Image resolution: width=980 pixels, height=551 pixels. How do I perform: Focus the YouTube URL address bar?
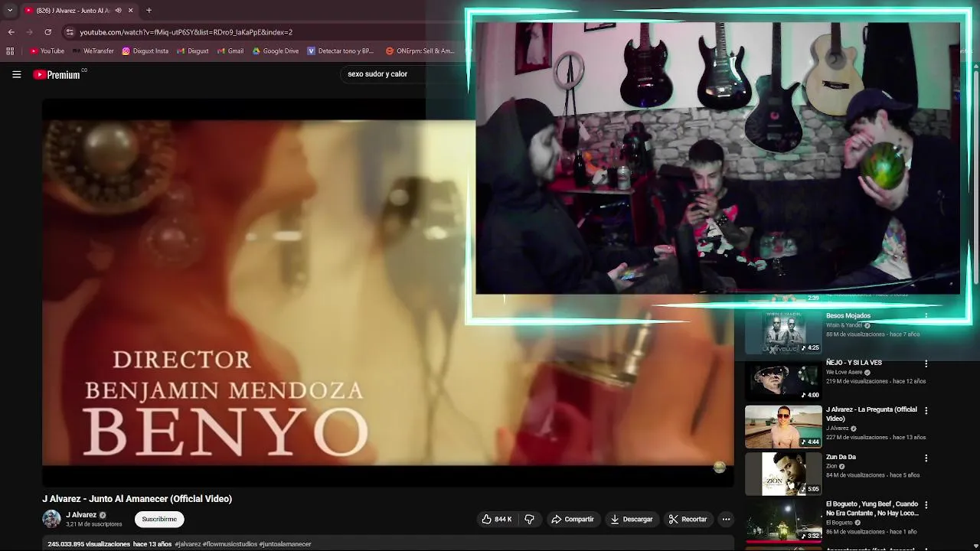click(186, 32)
